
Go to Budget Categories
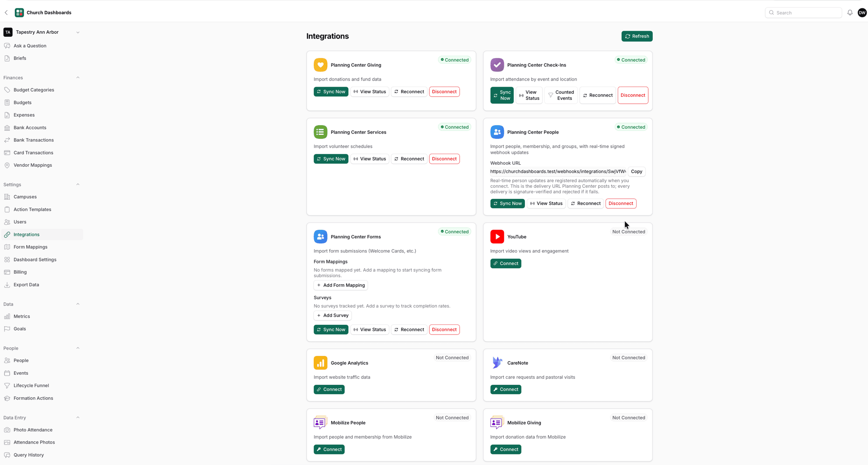coord(42,90)
